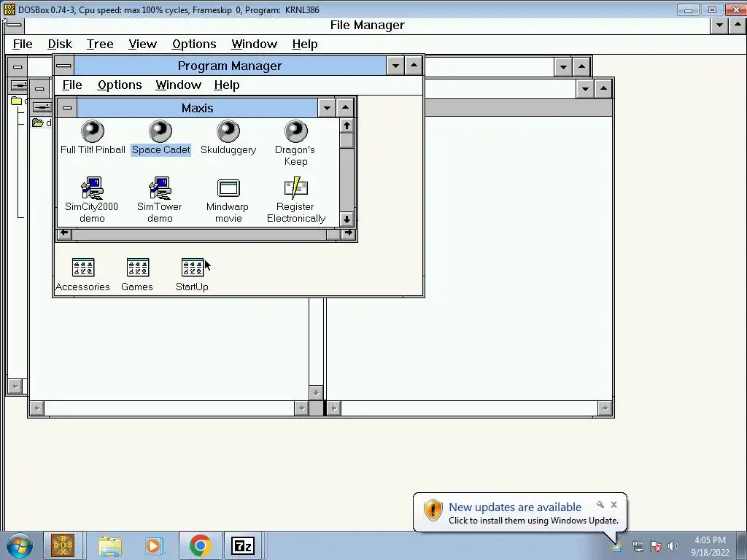The height and width of the screenshot is (560, 747).
Task: Click the Action Center flag tray icon
Action: (x=656, y=546)
